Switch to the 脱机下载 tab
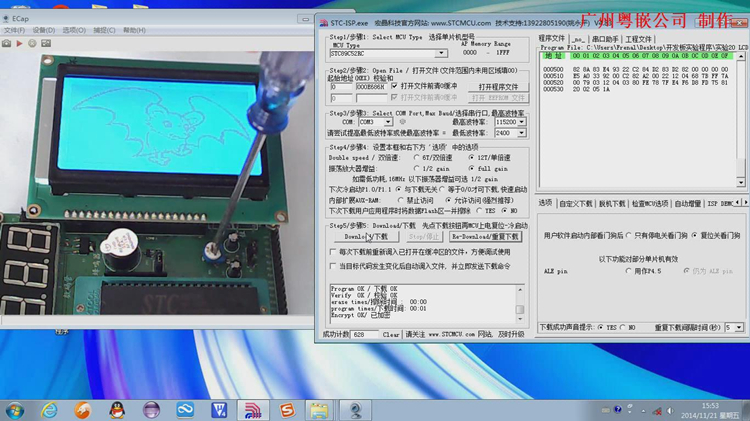 click(x=612, y=204)
